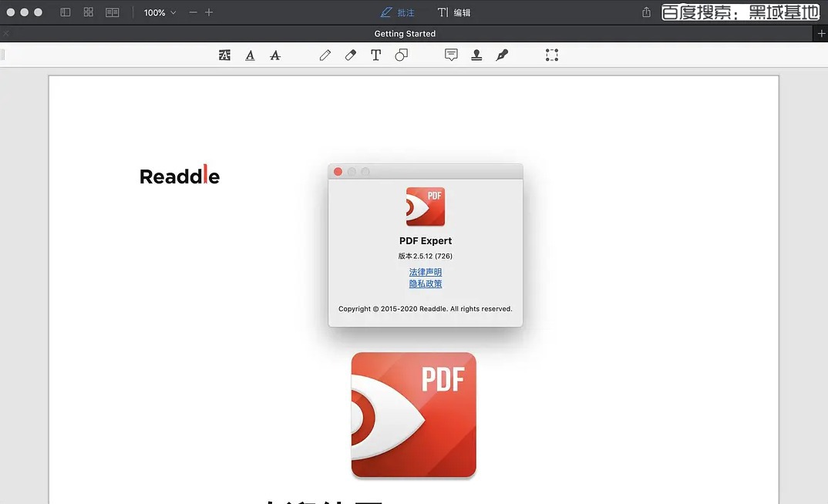The image size is (828, 504).
Task: Add a note comment tool
Action: tap(451, 55)
